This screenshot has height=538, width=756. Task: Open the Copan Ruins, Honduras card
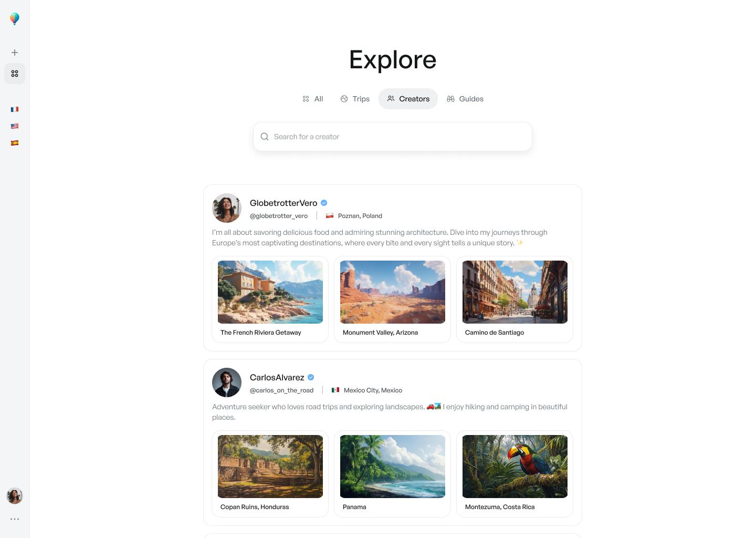(x=270, y=474)
